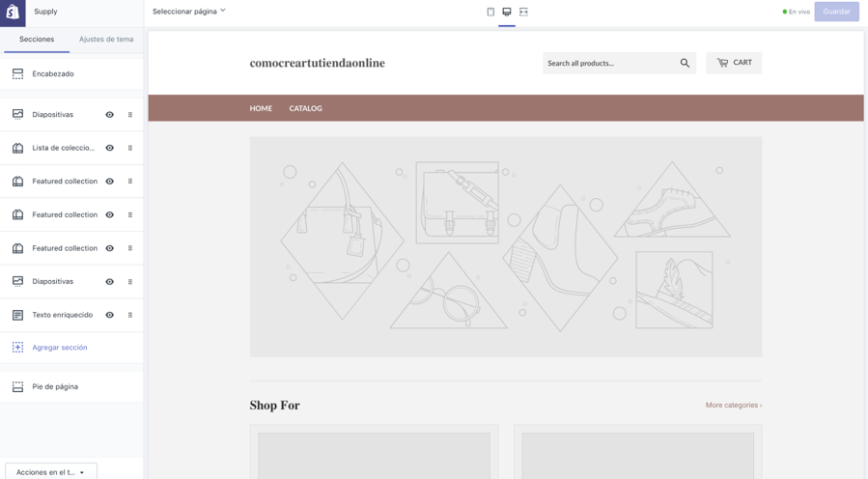
Task: Toggle visibility of Lista de colecciones
Action: 110,148
